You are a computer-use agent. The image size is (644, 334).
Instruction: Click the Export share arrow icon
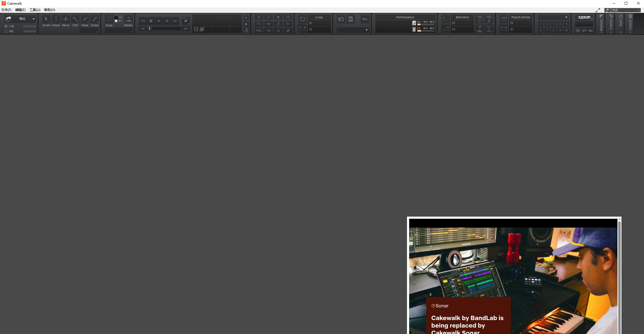[x=9, y=19]
